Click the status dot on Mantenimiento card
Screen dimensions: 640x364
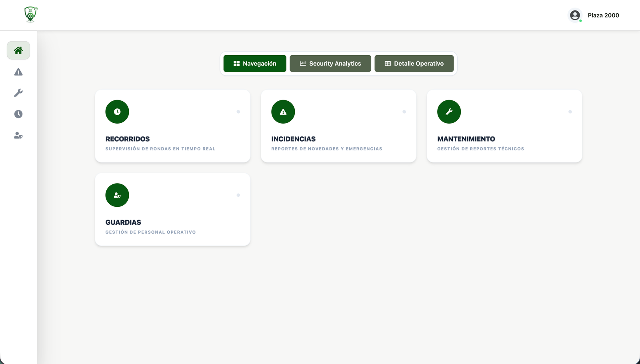point(570,112)
